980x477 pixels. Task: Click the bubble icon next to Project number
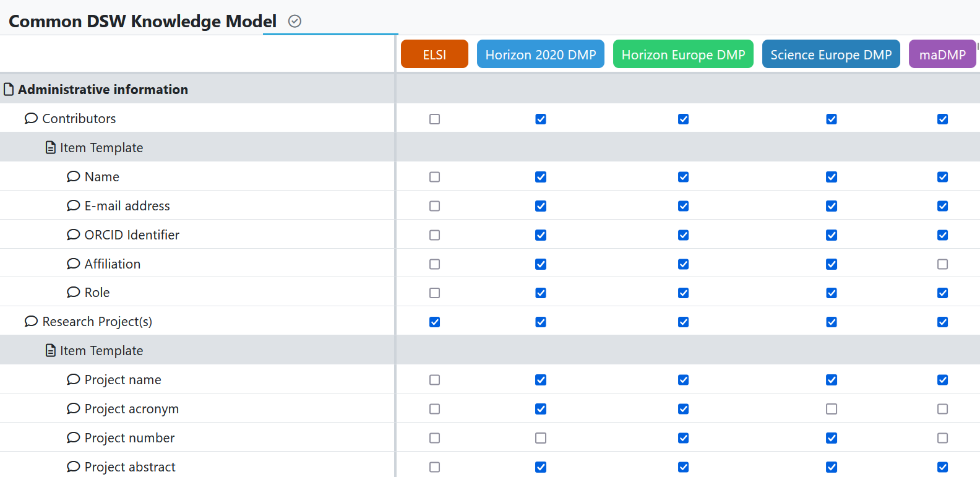pos(74,437)
